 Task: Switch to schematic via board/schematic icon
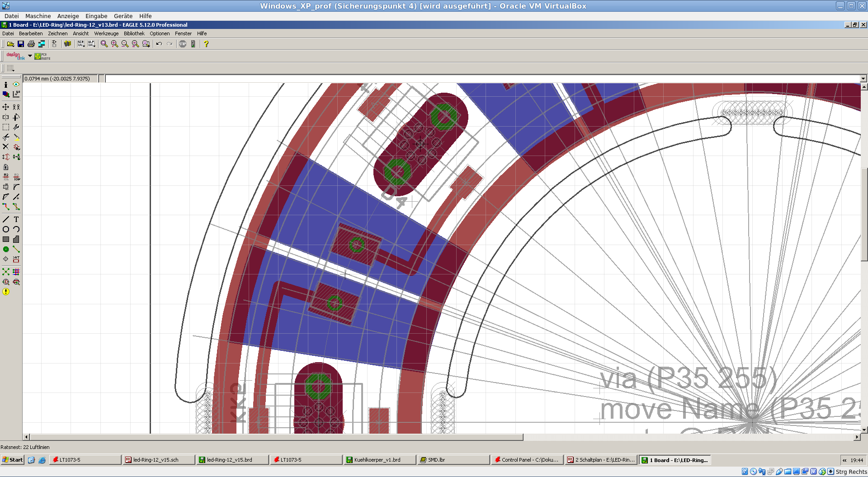[54, 44]
